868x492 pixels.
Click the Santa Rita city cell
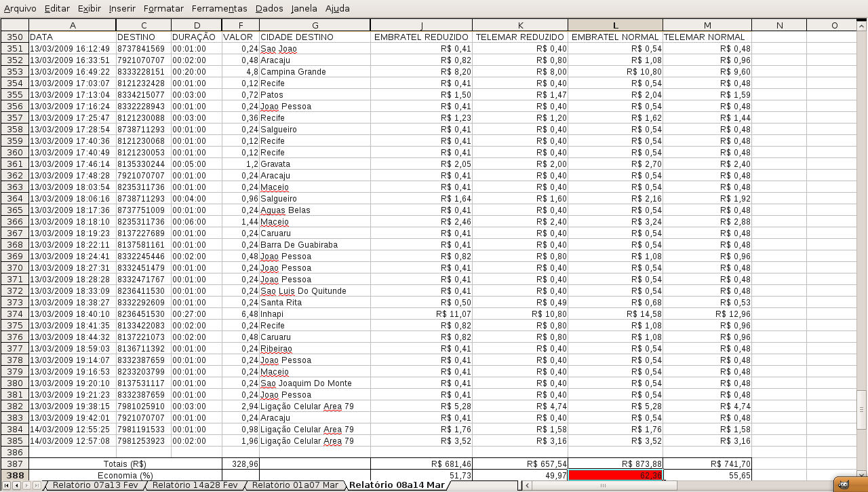coord(315,302)
